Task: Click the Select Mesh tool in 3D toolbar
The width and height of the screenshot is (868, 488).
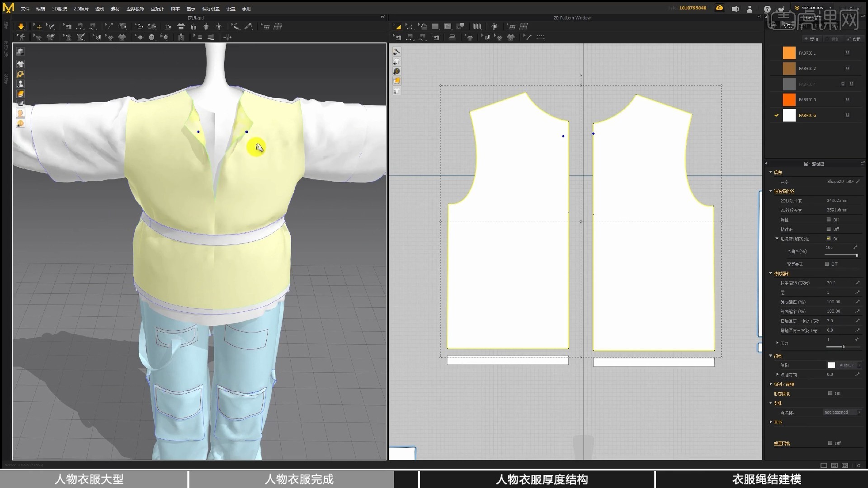Action: 51,27
